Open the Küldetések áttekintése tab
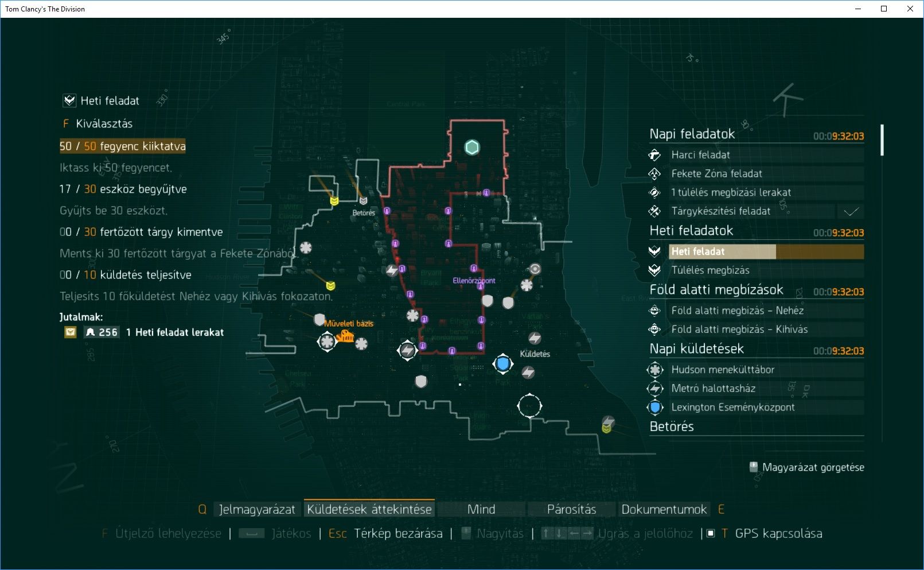924x570 pixels. 369,509
